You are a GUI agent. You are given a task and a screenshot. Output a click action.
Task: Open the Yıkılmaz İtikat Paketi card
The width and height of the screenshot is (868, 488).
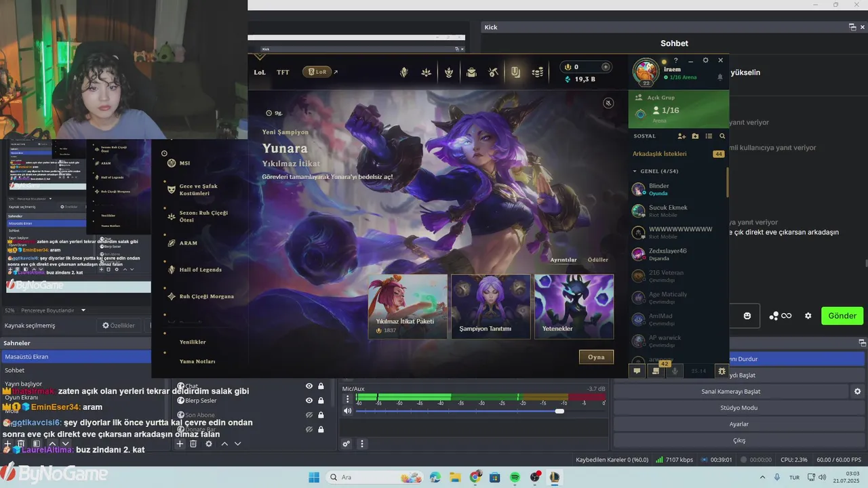(408, 306)
